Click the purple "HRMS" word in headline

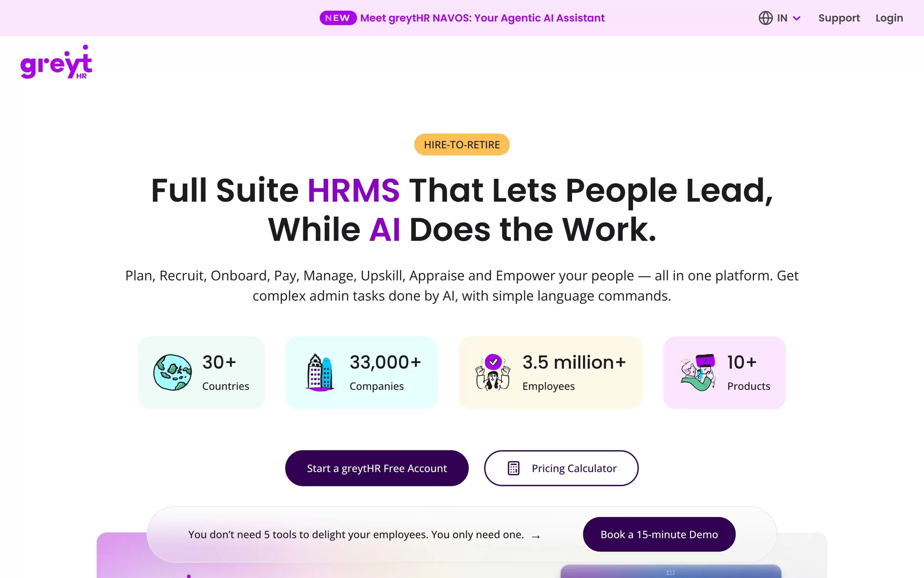(x=353, y=190)
